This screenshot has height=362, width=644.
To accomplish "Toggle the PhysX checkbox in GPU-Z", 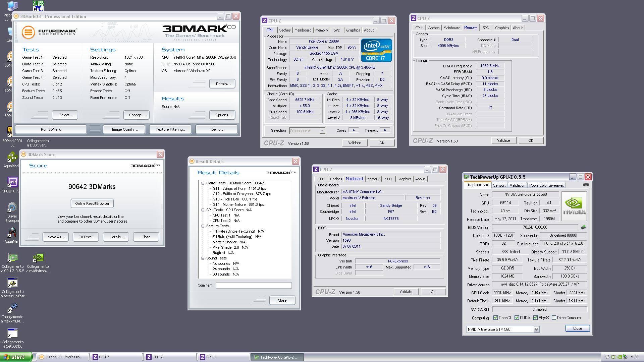I will [x=535, y=318].
